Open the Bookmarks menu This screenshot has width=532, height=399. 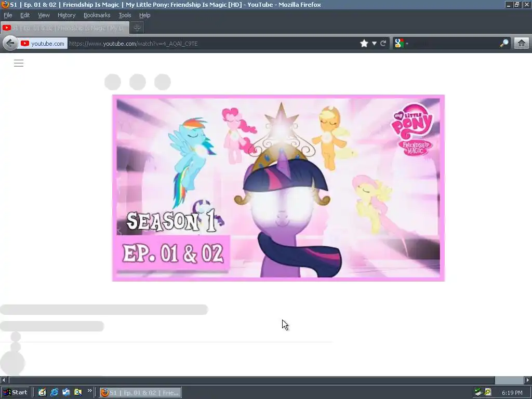[97, 15]
